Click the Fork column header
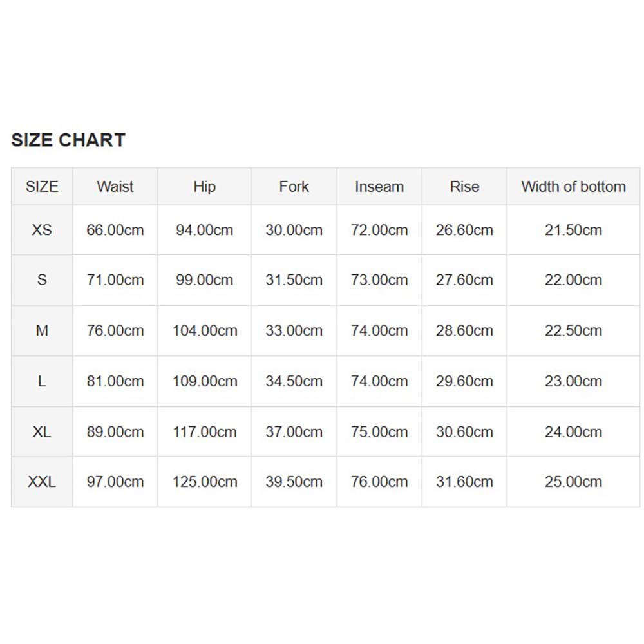The height and width of the screenshot is (644, 644). click(x=294, y=187)
